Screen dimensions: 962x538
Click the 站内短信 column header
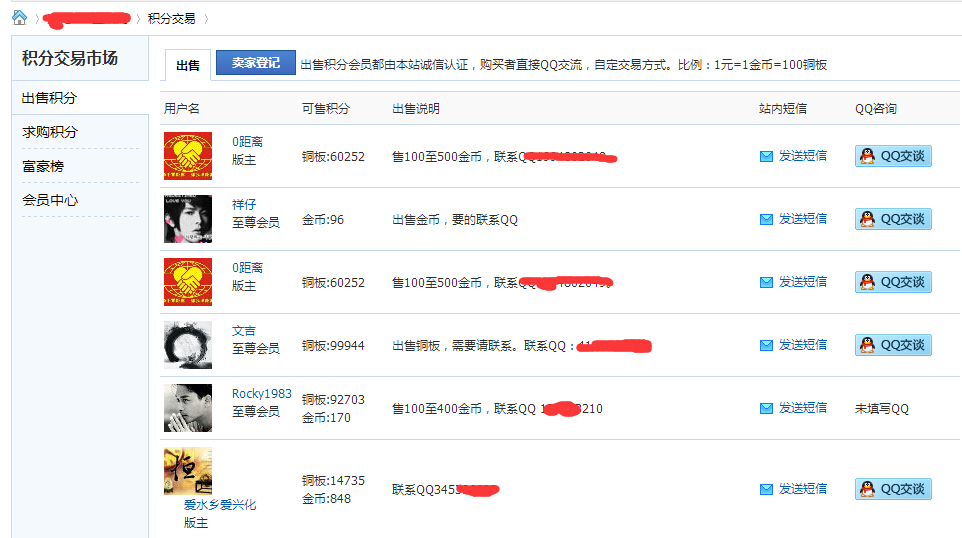(782, 109)
